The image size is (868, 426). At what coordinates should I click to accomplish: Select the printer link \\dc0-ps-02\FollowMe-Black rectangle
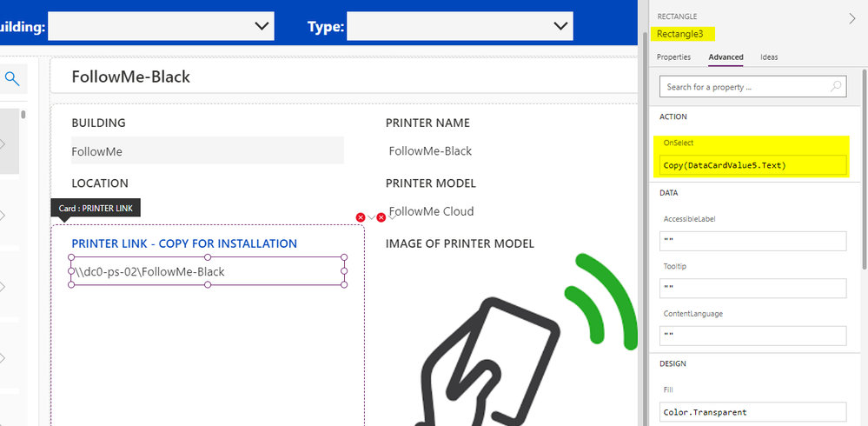(208, 271)
